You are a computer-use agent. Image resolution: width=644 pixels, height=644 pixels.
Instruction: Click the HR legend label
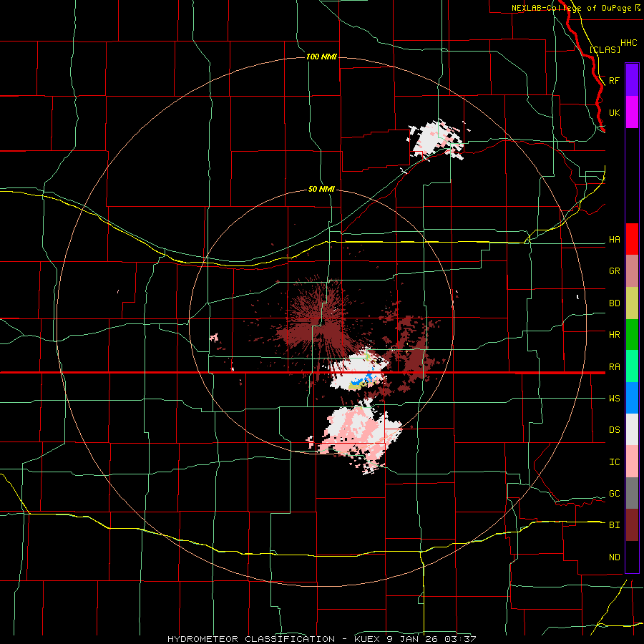(615, 335)
